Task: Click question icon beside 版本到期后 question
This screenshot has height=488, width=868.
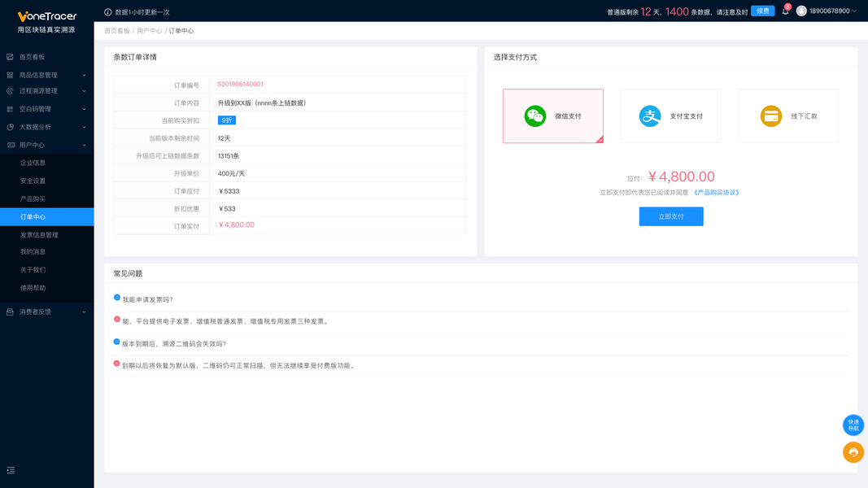Action: pos(117,342)
